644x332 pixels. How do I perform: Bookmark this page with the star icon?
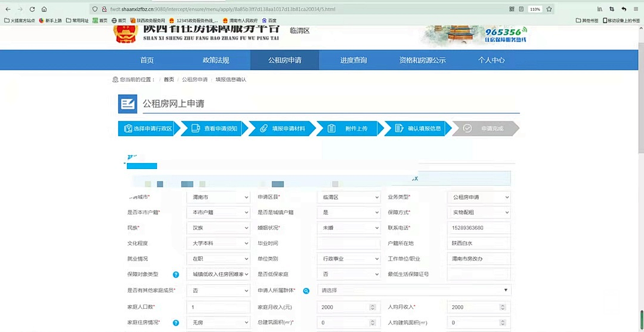pyautogui.click(x=549, y=10)
